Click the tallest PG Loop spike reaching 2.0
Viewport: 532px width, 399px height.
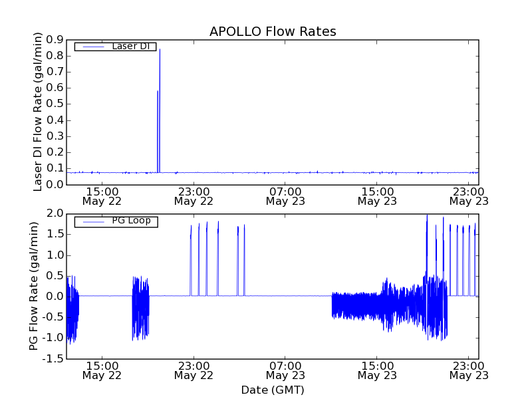pyautogui.click(x=427, y=255)
